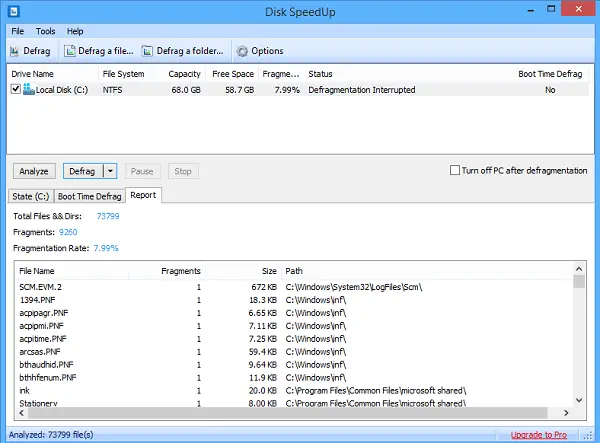Screen dimensions: 600x443
Task: Click the resize grip in the status bar corner
Action: point(589,435)
